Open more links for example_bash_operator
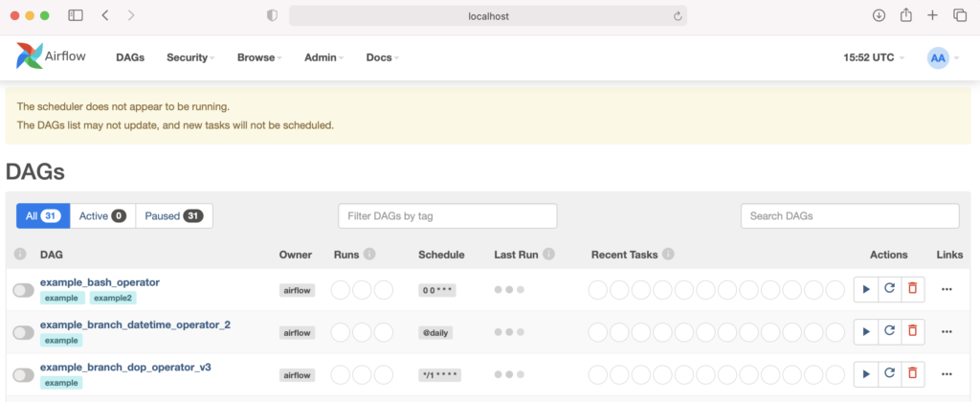The width and height of the screenshot is (980, 402). coord(947,289)
